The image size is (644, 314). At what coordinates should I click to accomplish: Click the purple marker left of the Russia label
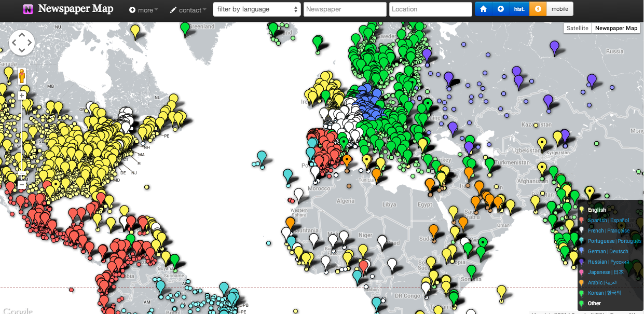click(x=554, y=47)
